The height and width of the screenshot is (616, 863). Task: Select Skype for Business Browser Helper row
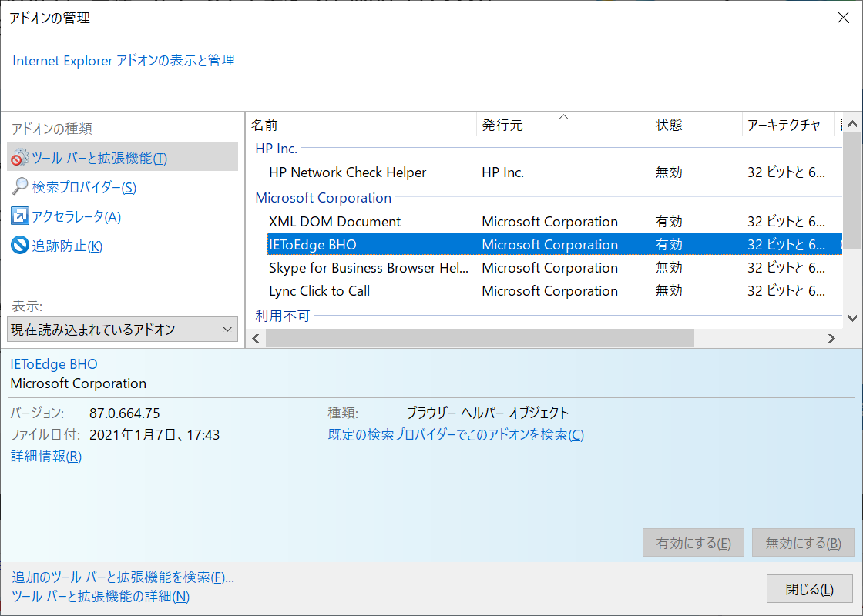click(555, 268)
